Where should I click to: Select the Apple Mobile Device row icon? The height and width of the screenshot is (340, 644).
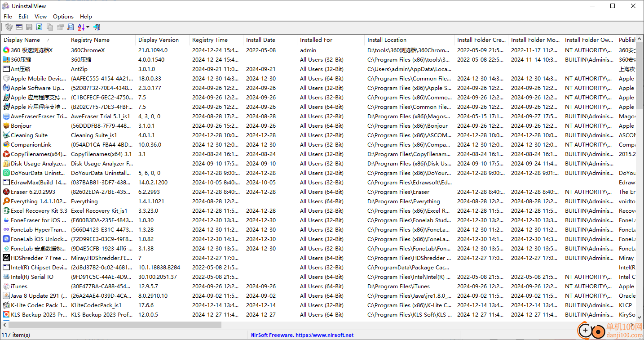click(x=6, y=79)
